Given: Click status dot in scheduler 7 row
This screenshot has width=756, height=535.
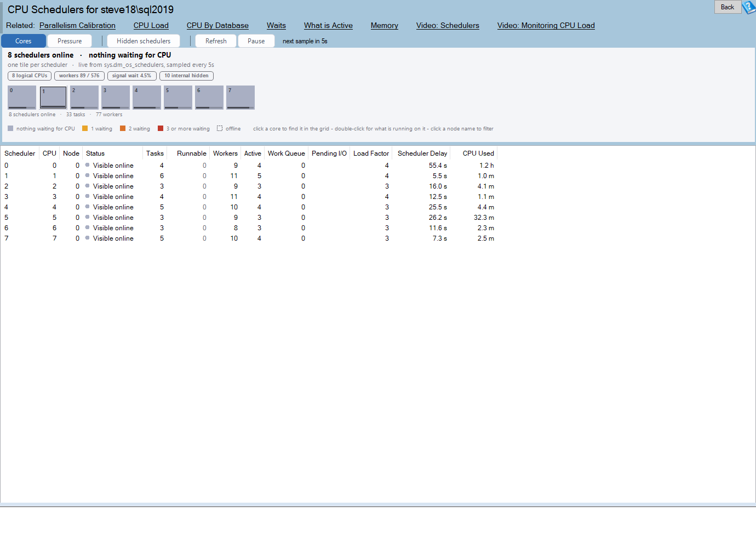Looking at the screenshot, I should 88,238.
